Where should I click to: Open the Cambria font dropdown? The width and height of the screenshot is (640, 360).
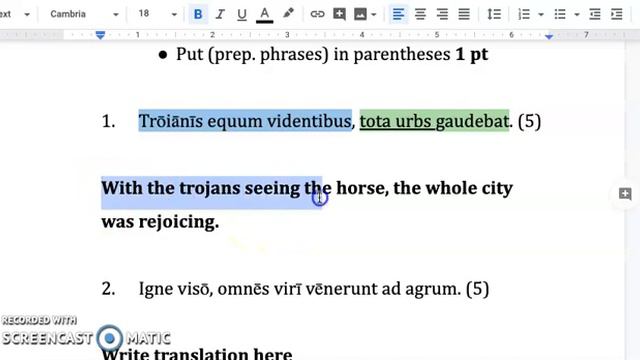[84, 14]
